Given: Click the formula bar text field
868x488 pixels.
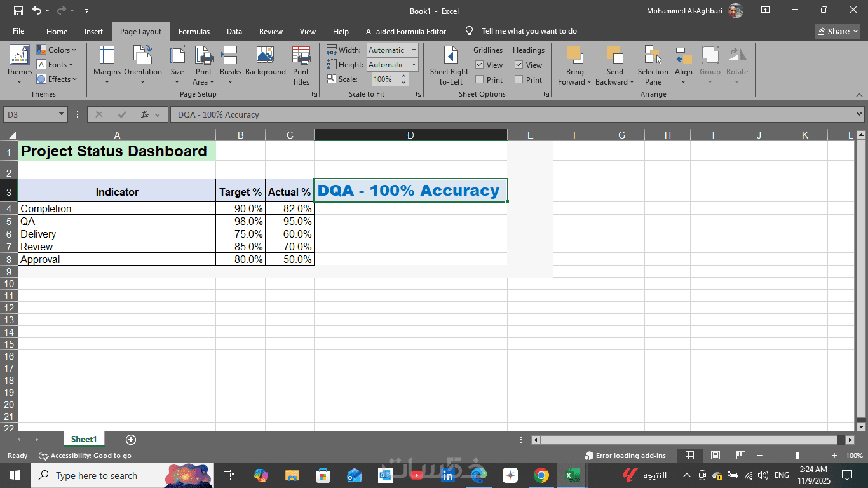Looking at the screenshot, I should [x=512, y=114].
